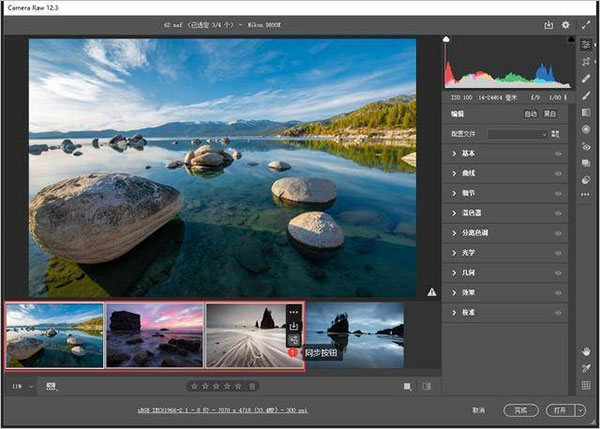Screen dimensions: 600x429
Task: Select the Crop and Rotate tool
Action: click(x=585, y=61)
